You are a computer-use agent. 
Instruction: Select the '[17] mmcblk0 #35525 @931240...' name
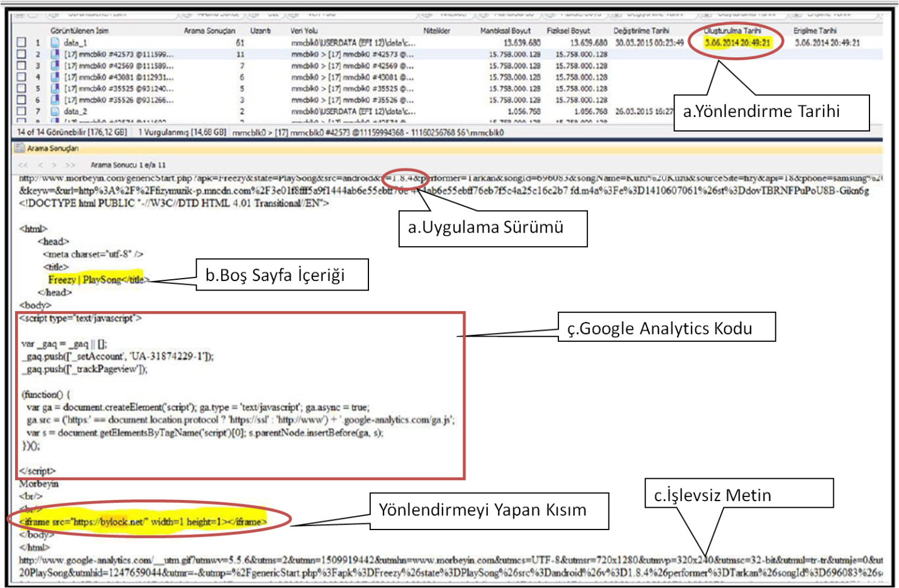(x=119, y=89)
